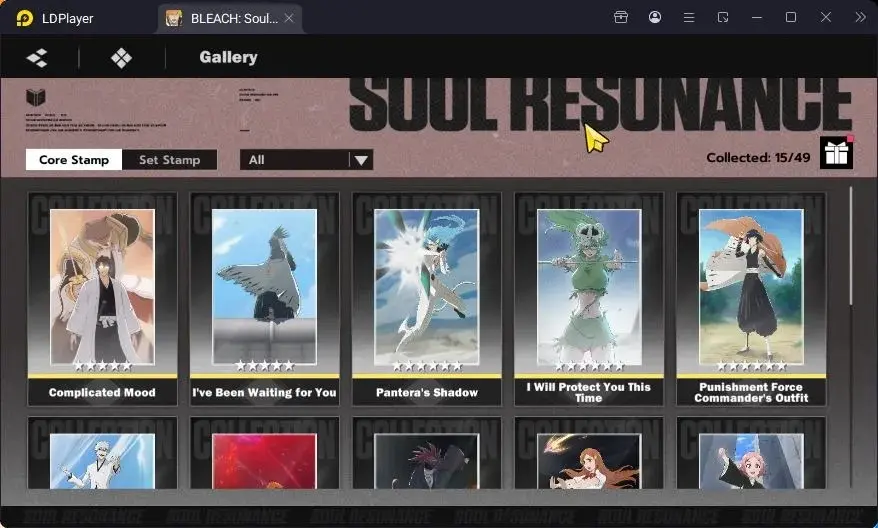Viewport: 878px width, 528px height.
Task: Open the white-haired scientist stamp in second row
Action: click(x=102, y=452)
